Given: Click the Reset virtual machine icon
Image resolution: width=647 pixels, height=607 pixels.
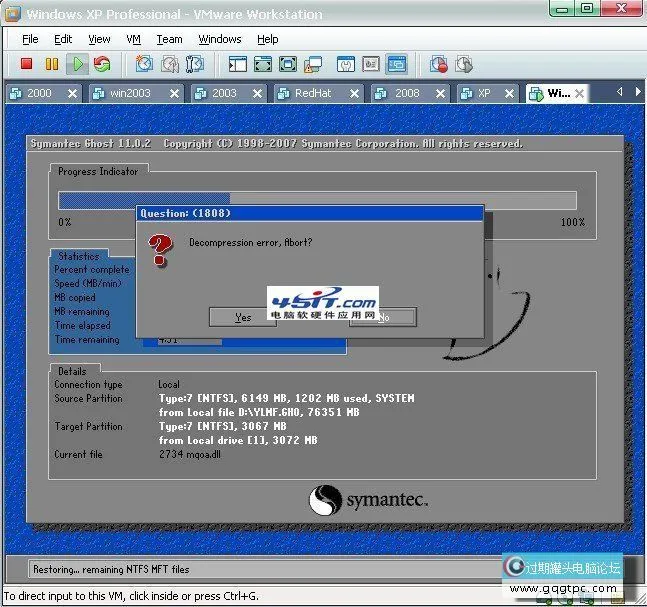Looking at the screenshot, I should tap(102, 64).
